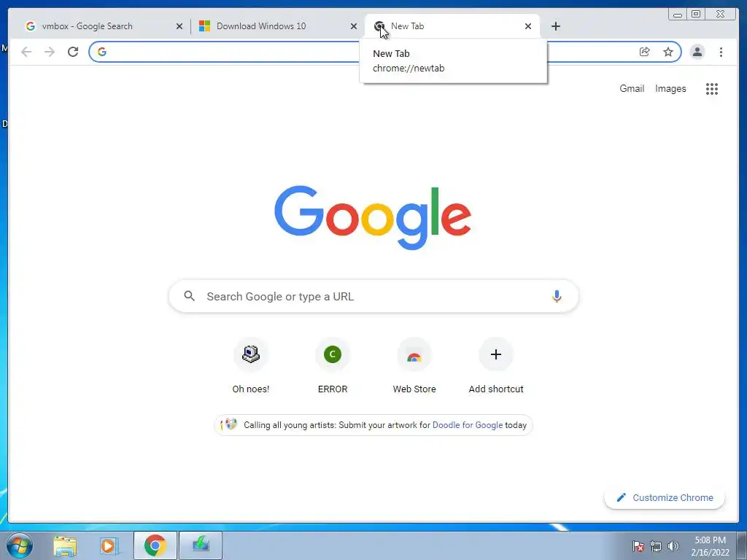747x560 pixels.
Task: Open the ERROR shortcut tile
Action: [333, 354]
